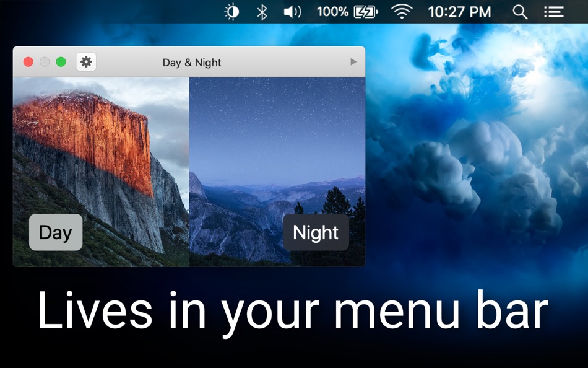Open Spotlight search magnifier
The image size is (588, 368).
click(520, 12)
